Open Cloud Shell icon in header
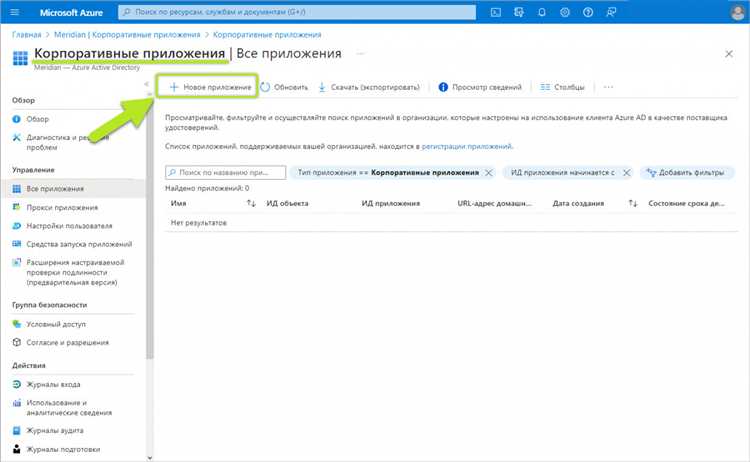Screen dimensions: 750x462 496,12
